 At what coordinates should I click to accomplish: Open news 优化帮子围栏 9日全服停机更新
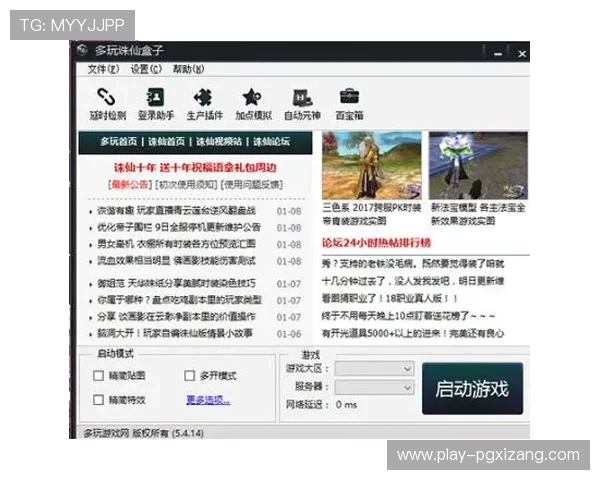(179, 227)
